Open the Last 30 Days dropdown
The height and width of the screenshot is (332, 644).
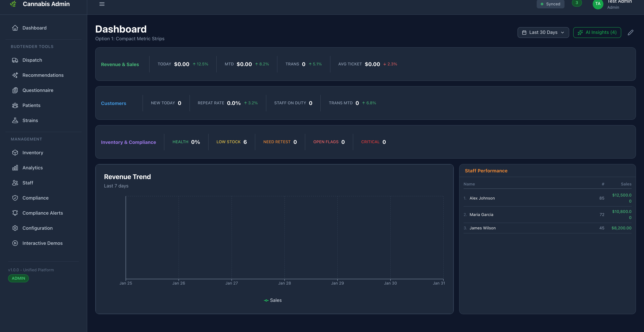(543, 32)
